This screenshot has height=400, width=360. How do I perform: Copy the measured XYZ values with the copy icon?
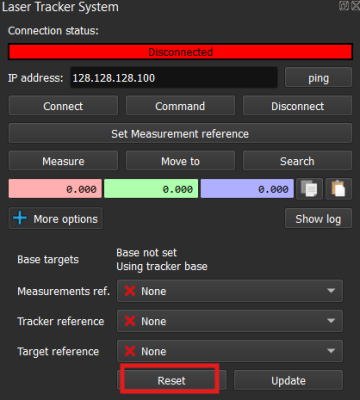click(309, 189)
